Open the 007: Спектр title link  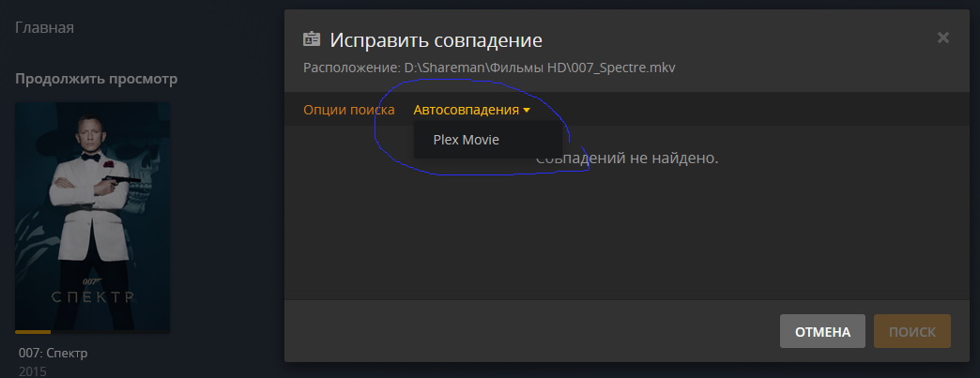point(54,353)
